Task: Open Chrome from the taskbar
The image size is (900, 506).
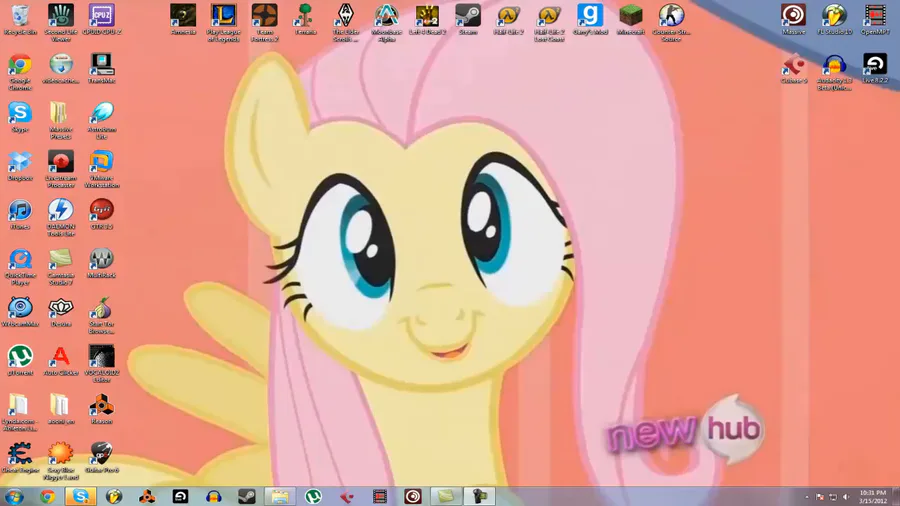Action: pyautogui.click(x=47, y=496)
